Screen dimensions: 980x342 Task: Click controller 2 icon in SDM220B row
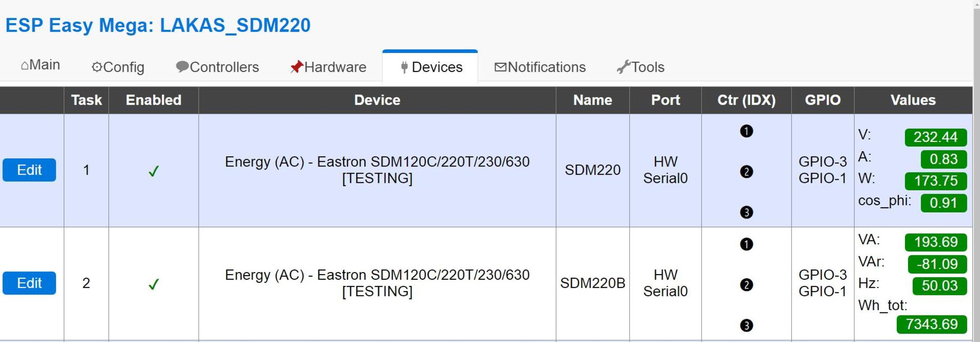pos(746,285)
